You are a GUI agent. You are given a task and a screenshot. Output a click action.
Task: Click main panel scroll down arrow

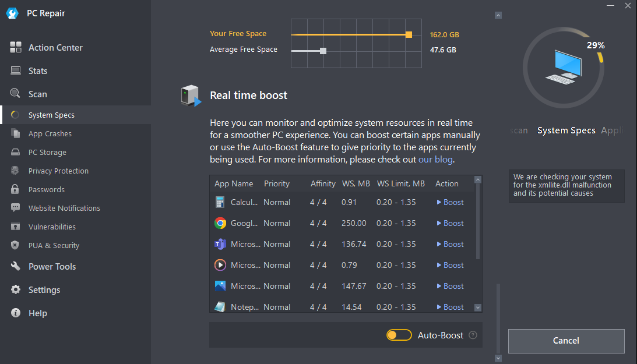pyautogui.click(x=498, y=358)
